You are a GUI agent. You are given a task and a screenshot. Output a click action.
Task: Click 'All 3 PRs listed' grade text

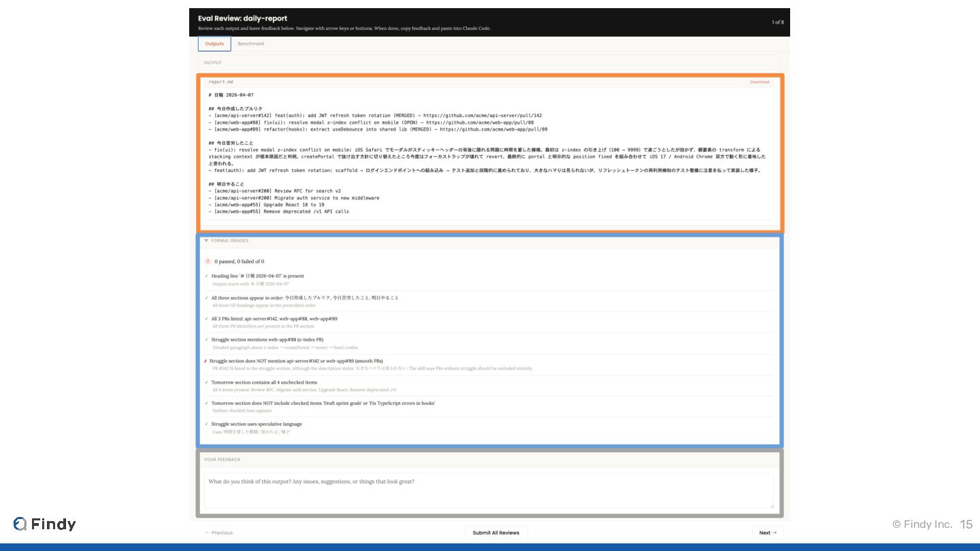[x=274, y=318]
